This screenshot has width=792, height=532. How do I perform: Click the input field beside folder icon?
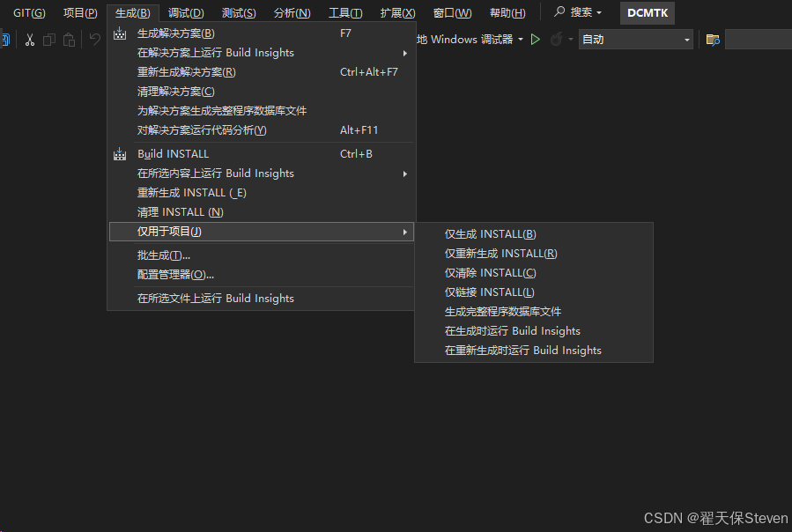click(759, 40)
